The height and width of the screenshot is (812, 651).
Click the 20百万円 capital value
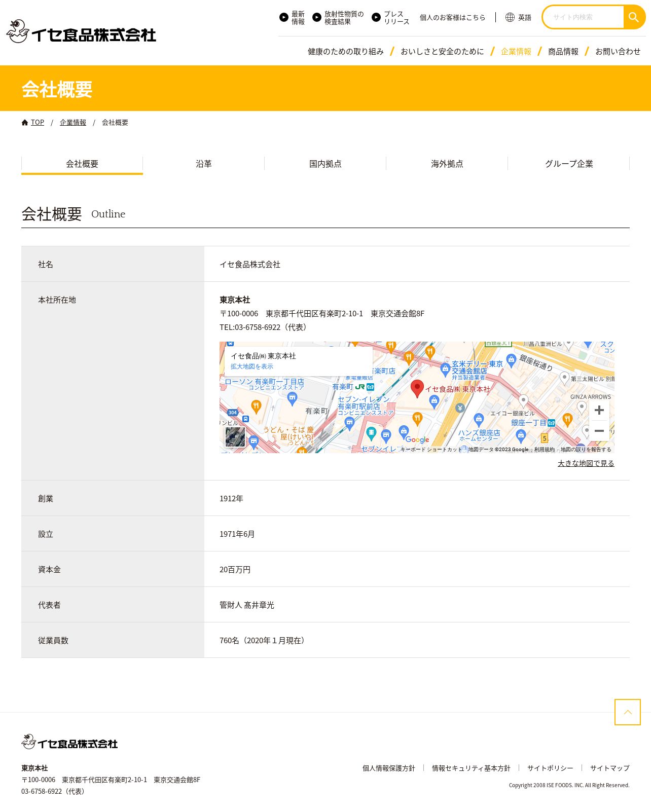(x=235, y=570)
